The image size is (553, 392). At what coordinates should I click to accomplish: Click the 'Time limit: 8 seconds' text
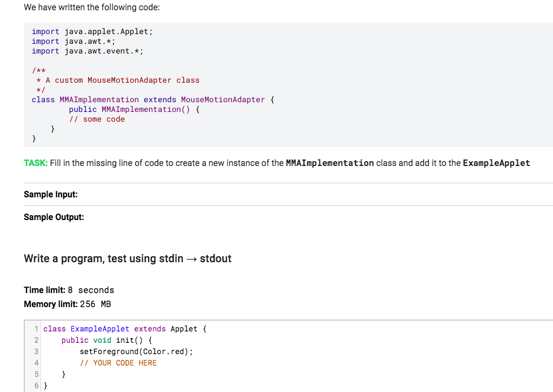(x=69, y=290)
